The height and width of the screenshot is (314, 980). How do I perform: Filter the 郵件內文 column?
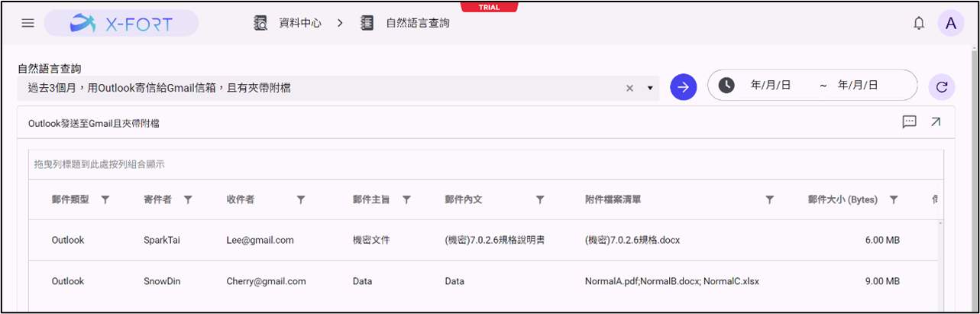click(540, 199)
